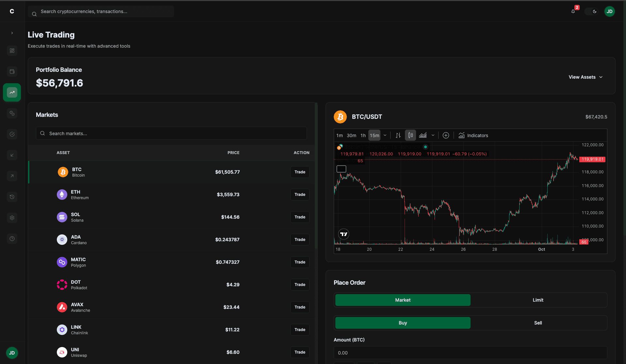
Task: Switch order side to Sell
Action: [x=538, y=323]
